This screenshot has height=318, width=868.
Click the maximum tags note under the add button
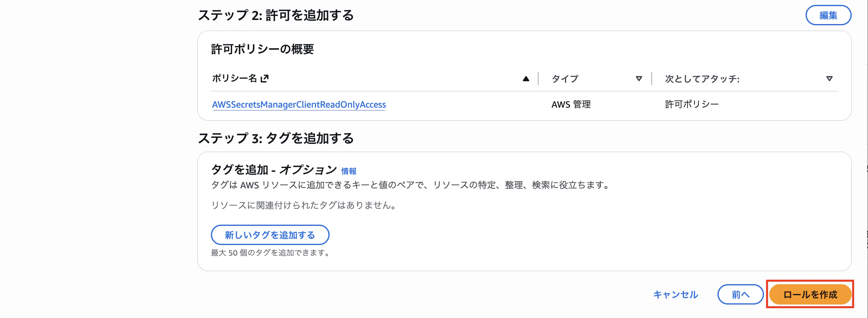(270, 252)
